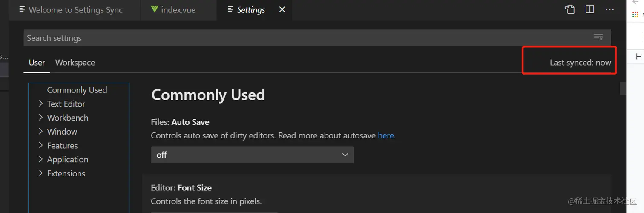The width and height of the screenshot is (644, 213).
Task: Open the Welcome to Settings Sync tab
Action: point(75,10)
